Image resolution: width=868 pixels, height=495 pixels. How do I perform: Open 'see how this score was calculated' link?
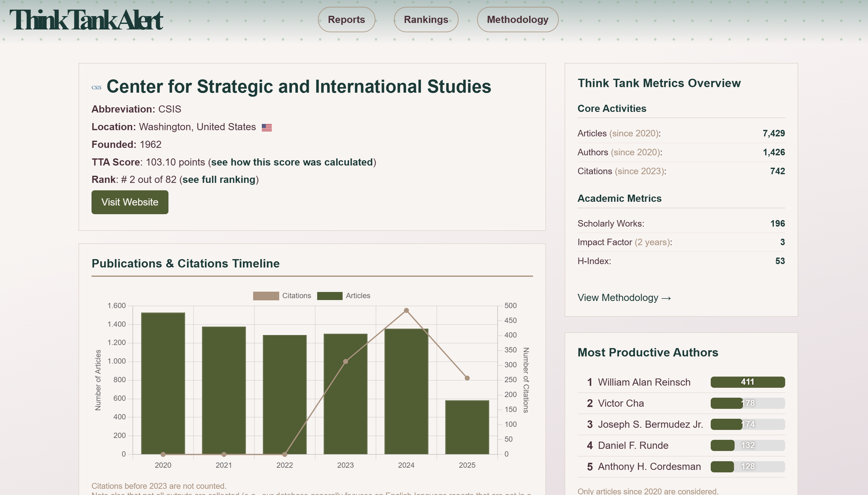point(292,162)
